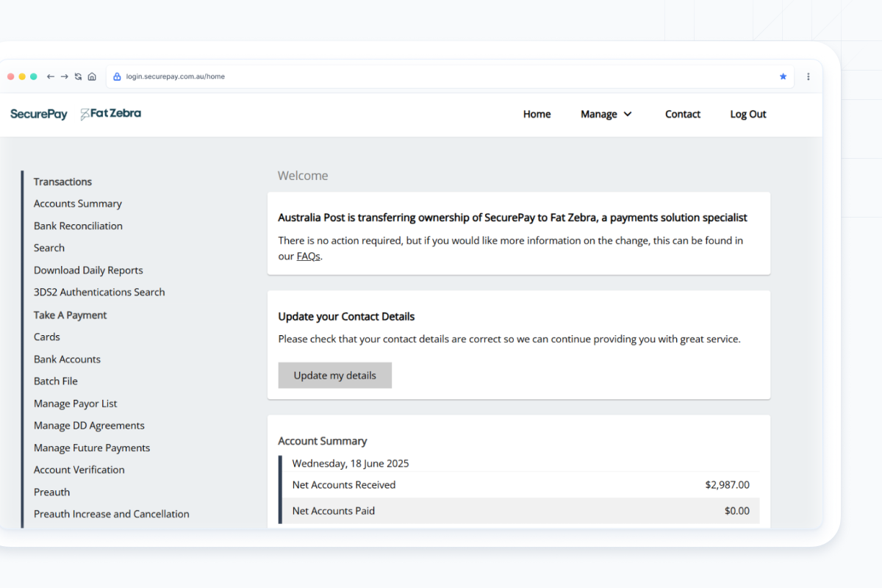The height and width of the screenshot is (588, 882).
Task: Open Accounts Summary in the sidebar
Action: pyautogui.click(x=78, y=204)
